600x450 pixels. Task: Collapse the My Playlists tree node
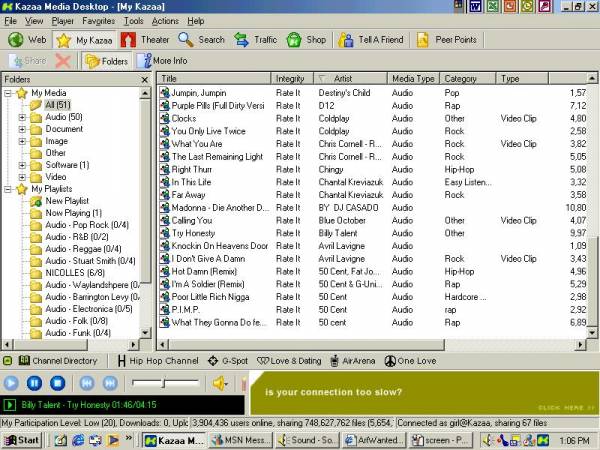tap(8, 189)
